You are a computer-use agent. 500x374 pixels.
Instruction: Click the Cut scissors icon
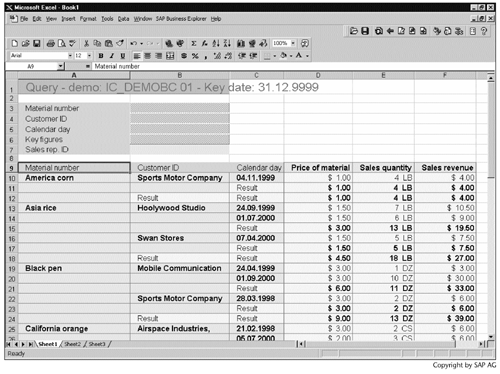coord(86,43)
